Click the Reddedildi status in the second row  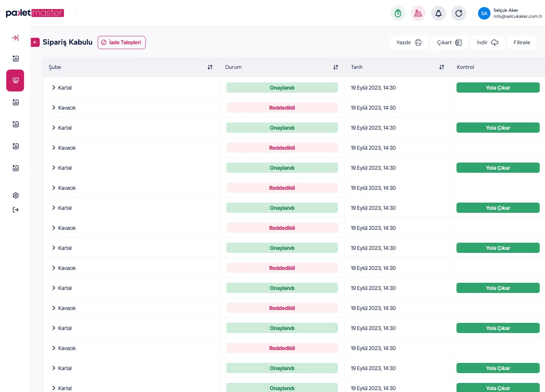[x=282, y=108]
